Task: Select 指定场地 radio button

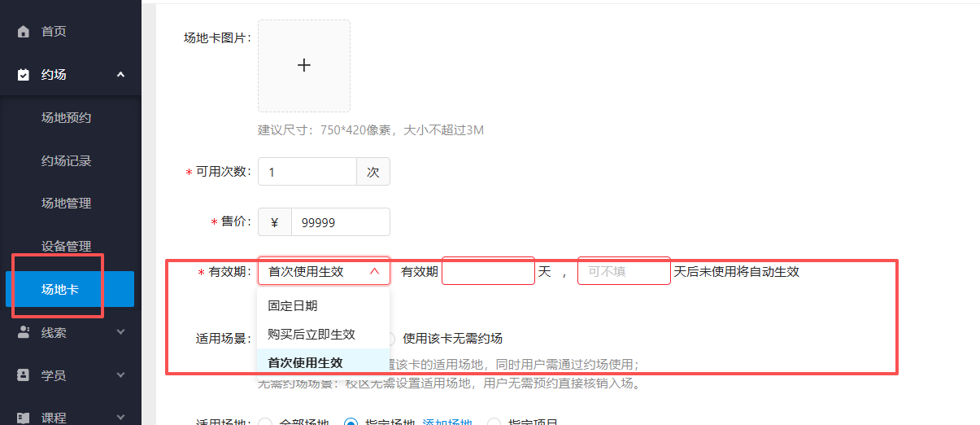Action: 351,423
